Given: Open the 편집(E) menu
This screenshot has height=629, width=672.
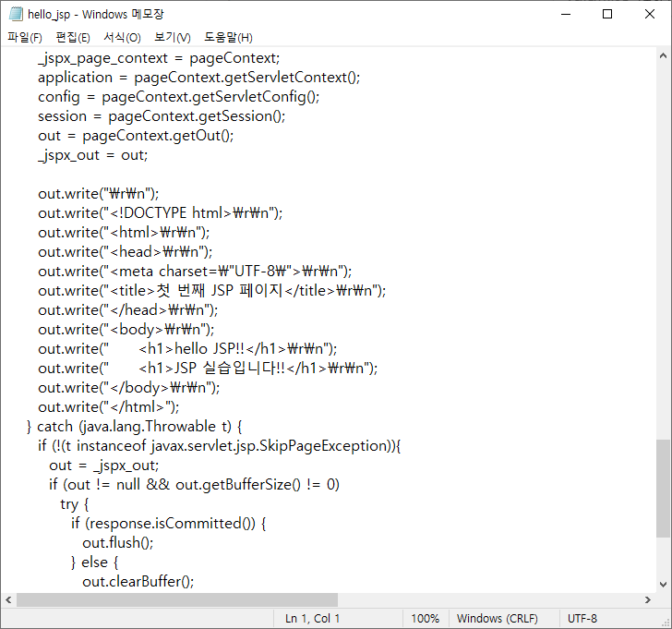Looking at the screenshot, I should (x=73, y=38).
